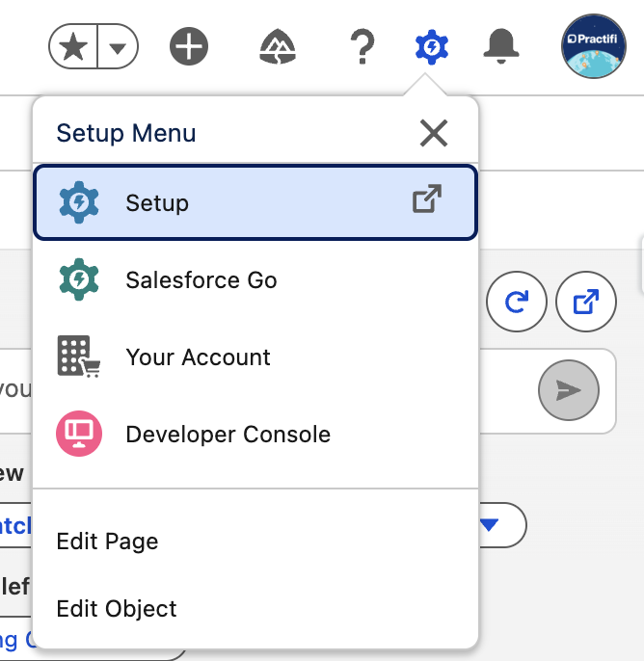
Task: Click the green Salesforce Go gear icon
Action: coord(79,279)
